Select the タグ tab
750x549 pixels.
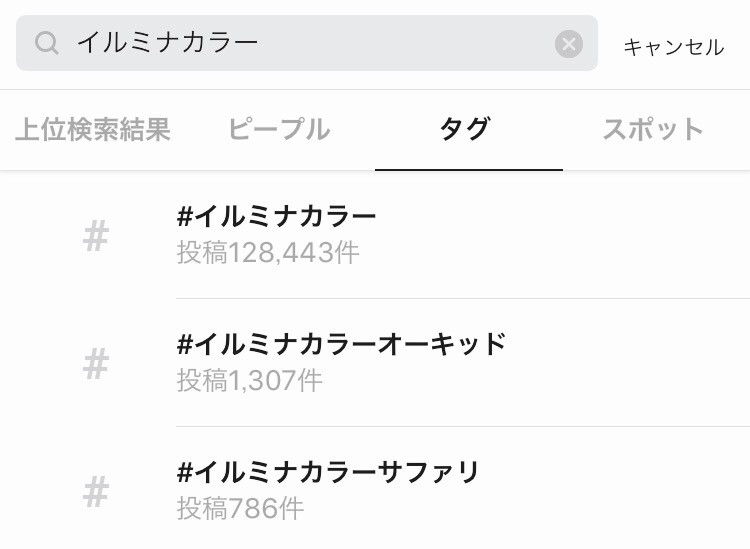coord(466,129)
